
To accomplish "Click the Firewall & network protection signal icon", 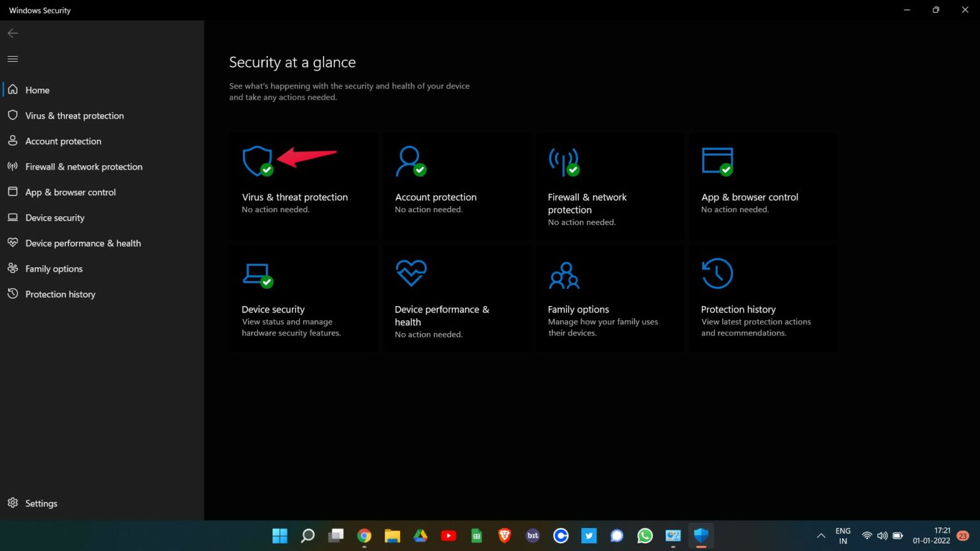I will tap(563, 160).
